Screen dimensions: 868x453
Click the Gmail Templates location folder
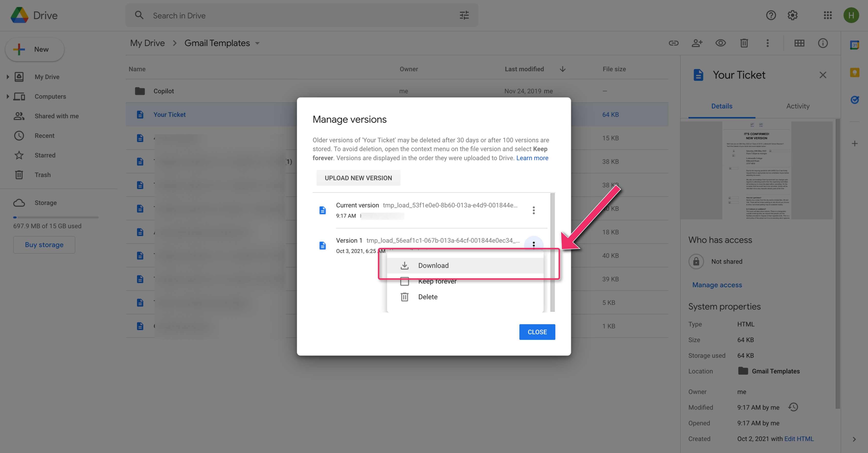coord(769,371)
